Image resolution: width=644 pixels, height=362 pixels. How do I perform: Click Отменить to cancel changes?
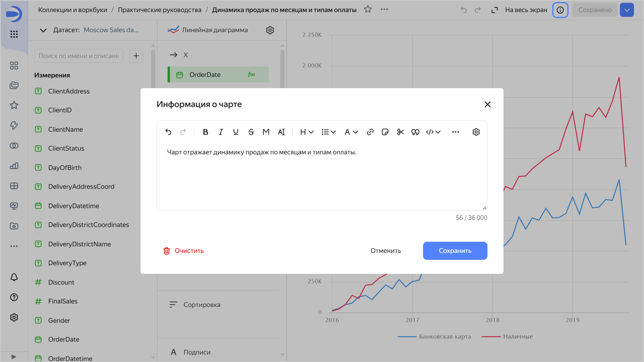coord(385,251)
